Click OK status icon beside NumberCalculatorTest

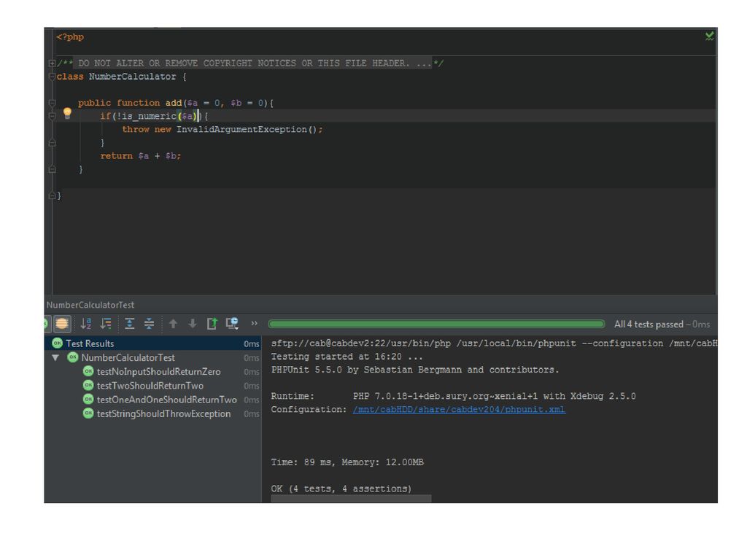click(x=73, y=357)
